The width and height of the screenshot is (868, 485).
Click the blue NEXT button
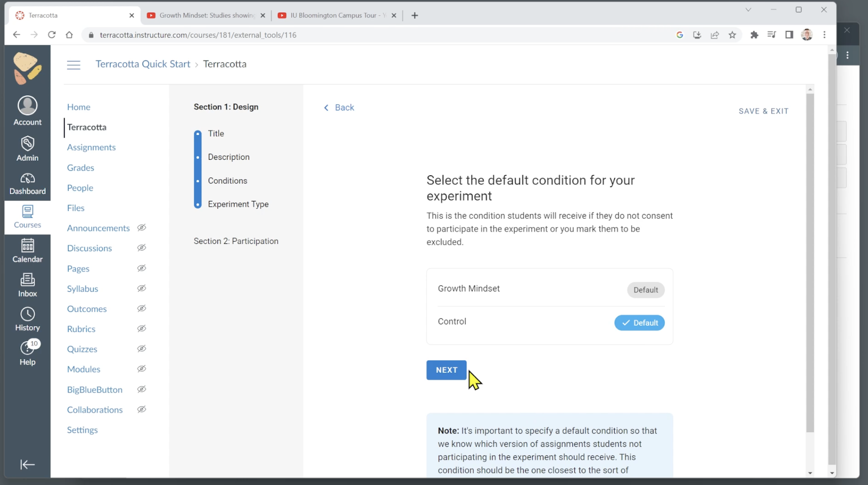coord(446,370)
